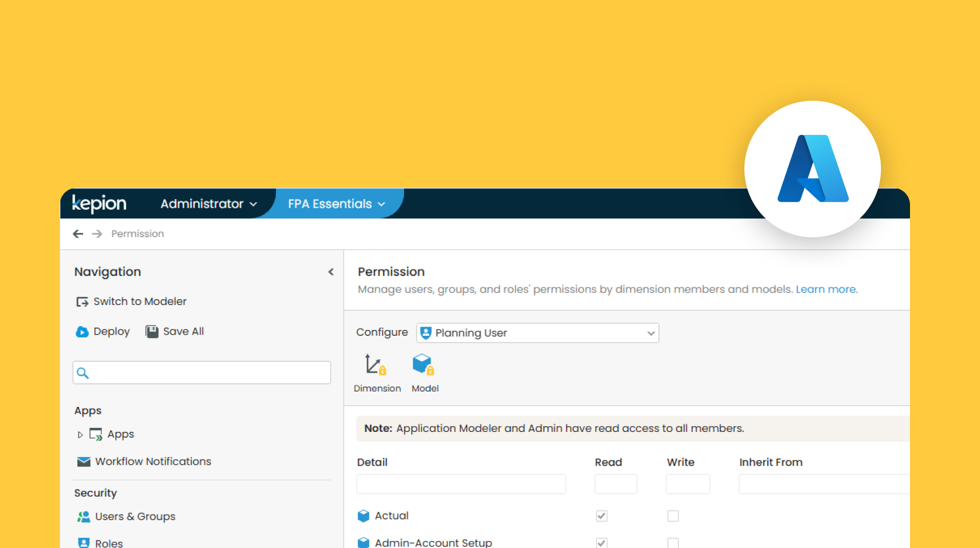Click the Detail filter input field
The height and width of the screenshot is (548, 980).
[x=461, y=484]
